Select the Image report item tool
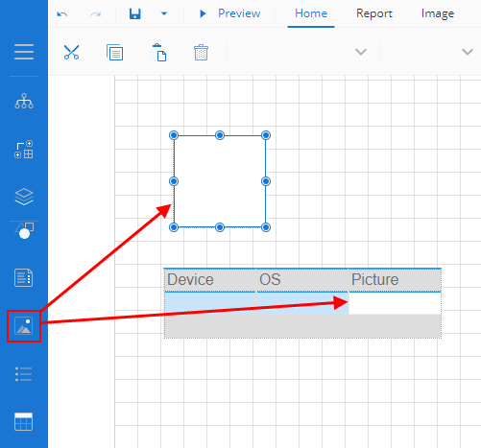The width and height of the screenshot is (481, 448). pyautogui.click(x=24, y=326)
